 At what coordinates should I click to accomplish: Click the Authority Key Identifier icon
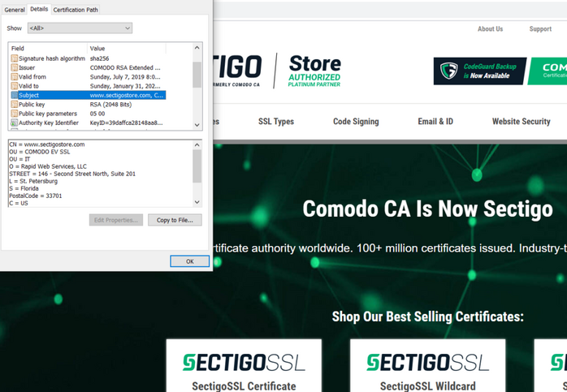[14, 123]
